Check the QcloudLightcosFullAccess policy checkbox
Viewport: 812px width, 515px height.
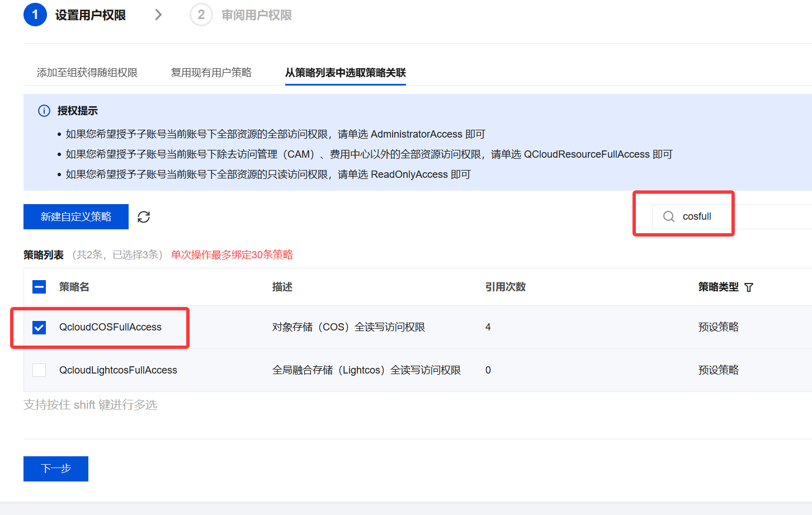(x=39, y=370)
